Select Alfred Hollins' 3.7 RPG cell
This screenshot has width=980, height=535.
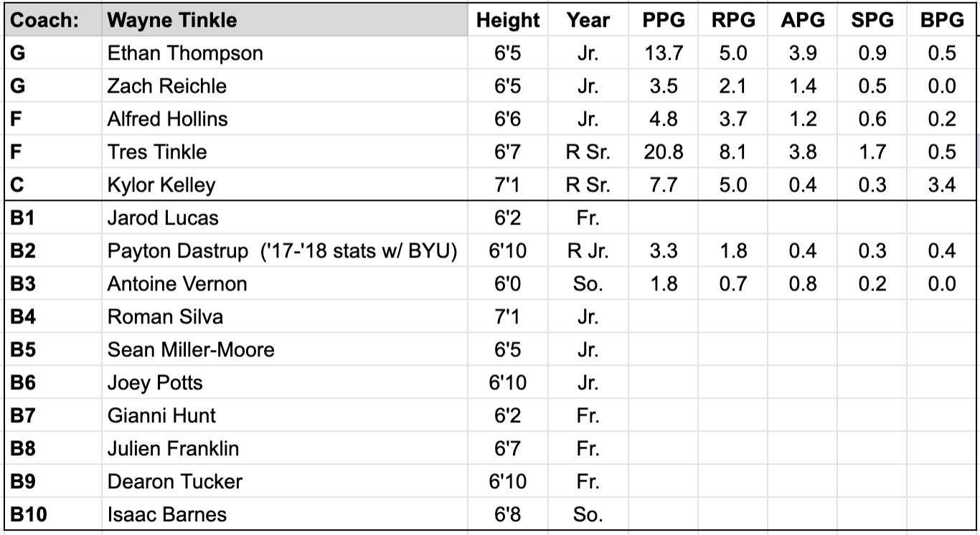pos(733,119)
